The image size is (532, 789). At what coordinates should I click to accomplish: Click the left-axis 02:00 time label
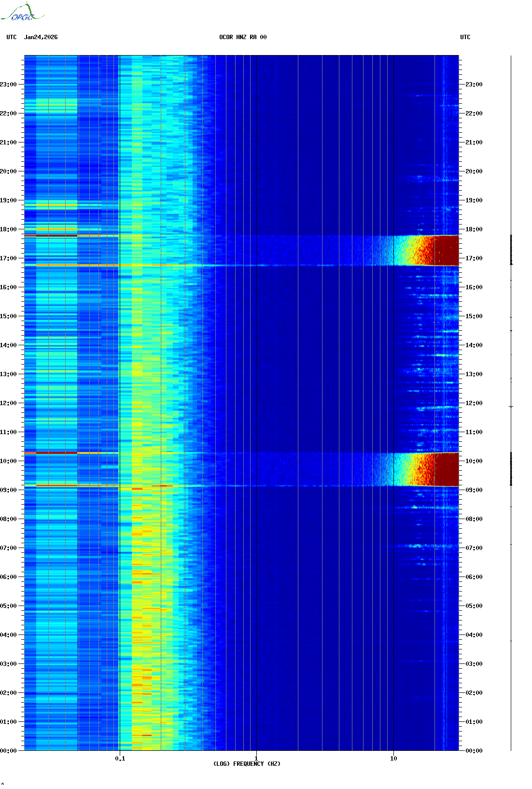click(x=8, y=693)
